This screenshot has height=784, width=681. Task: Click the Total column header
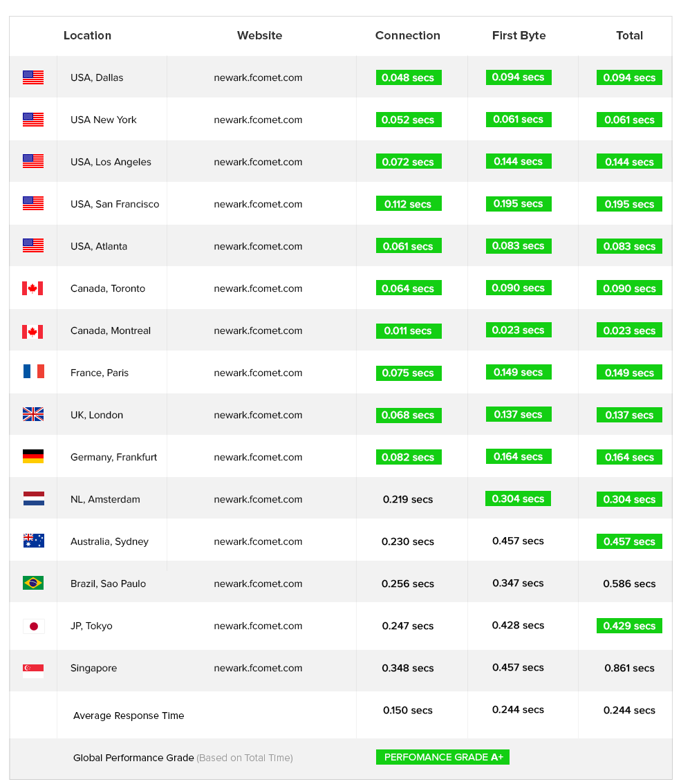tap(629, 35)
